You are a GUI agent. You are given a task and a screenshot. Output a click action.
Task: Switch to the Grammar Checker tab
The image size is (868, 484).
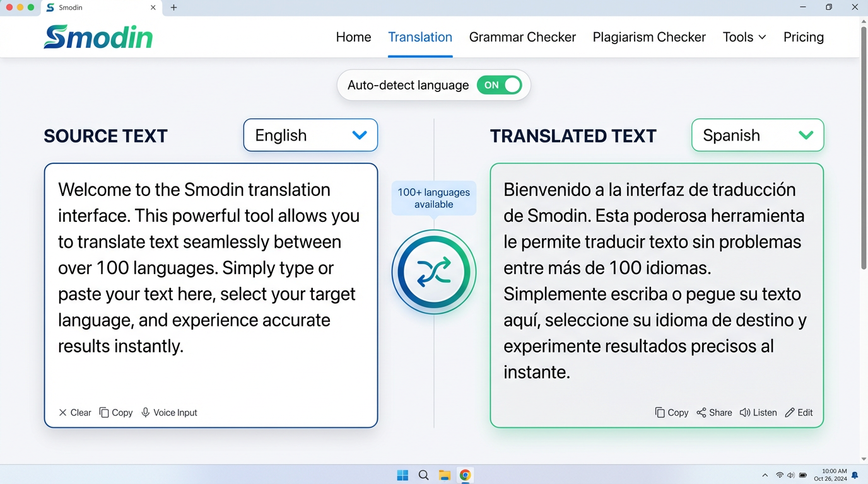point(522,37)
